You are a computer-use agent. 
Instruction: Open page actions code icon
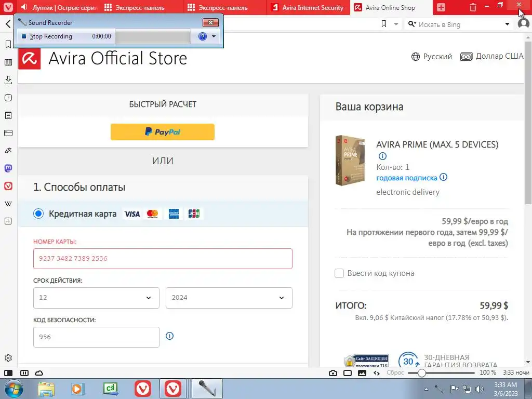377,373
